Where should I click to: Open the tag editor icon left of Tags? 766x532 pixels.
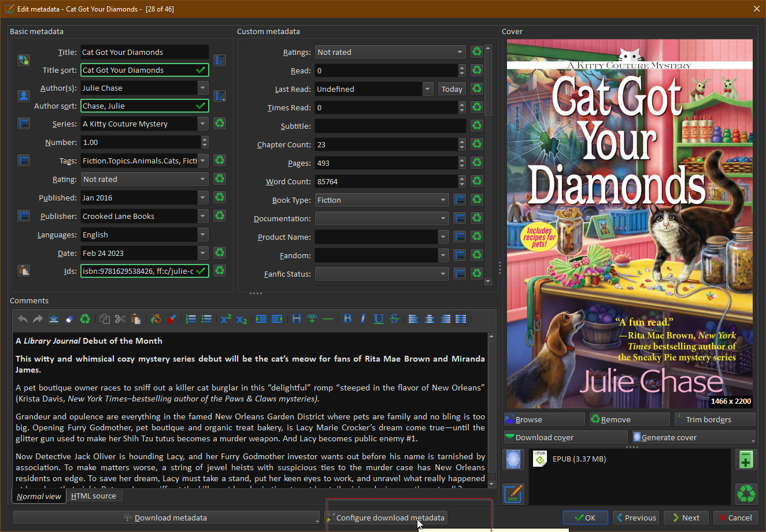coord(24,160)
